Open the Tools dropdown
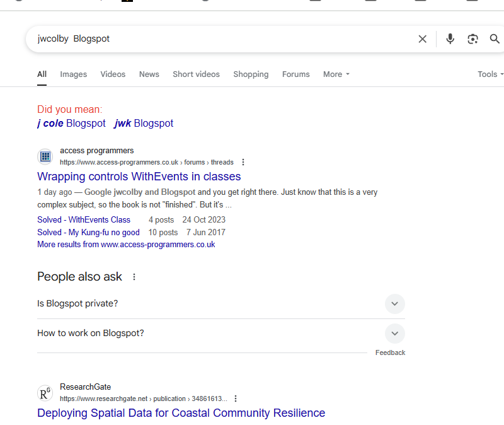Screen dimensions: 504x425 tap(491, 74)
